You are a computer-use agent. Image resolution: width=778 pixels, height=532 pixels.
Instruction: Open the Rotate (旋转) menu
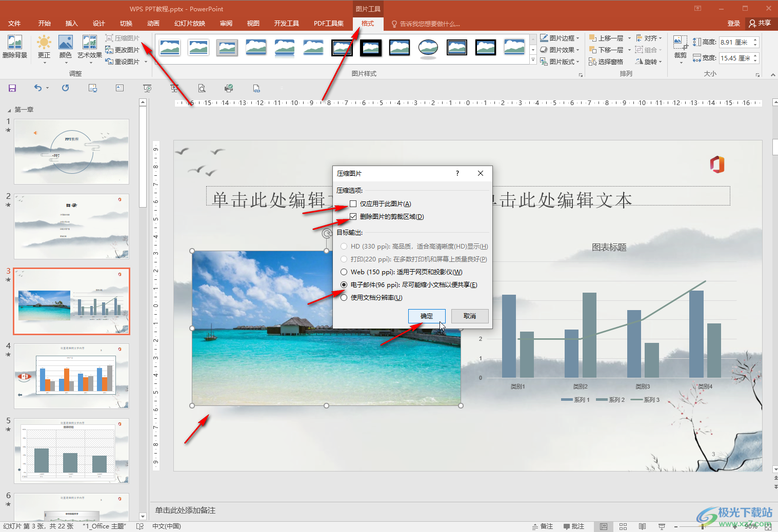click(649, 62)
